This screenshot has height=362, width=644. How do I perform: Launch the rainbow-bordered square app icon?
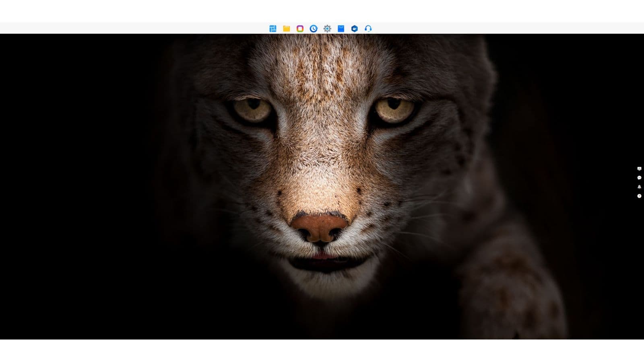tap(300, 29)
